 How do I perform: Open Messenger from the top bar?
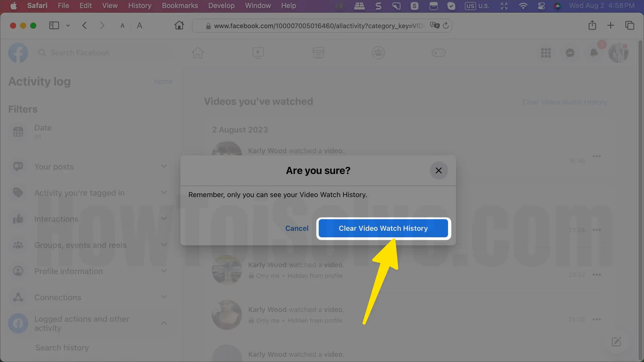point(570,53)
